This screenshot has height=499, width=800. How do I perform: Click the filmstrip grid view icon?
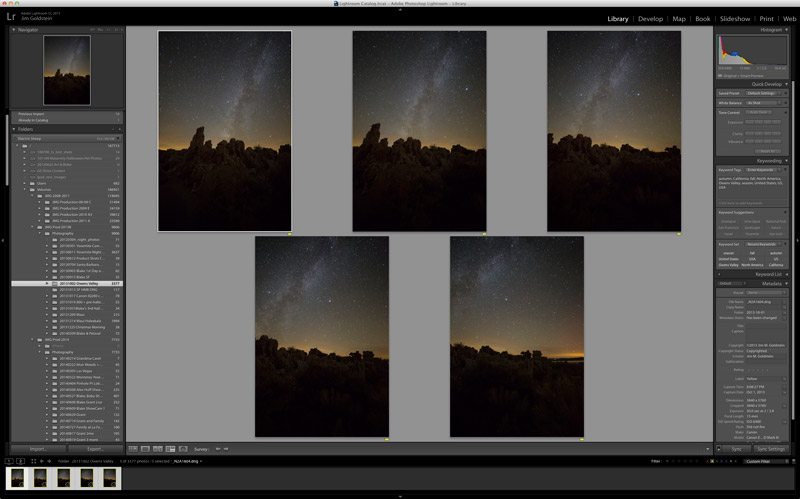tap(33, 461)
